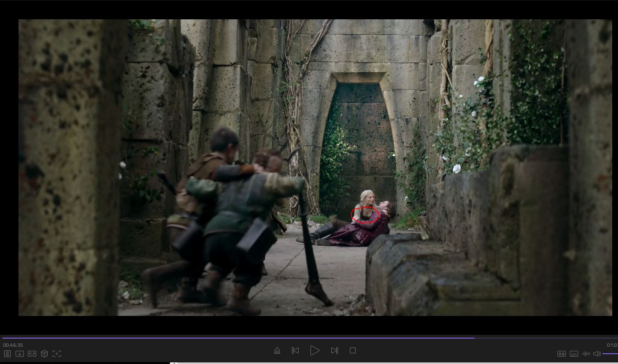
Task: Skip to the previous track
Action: (295, 350)
